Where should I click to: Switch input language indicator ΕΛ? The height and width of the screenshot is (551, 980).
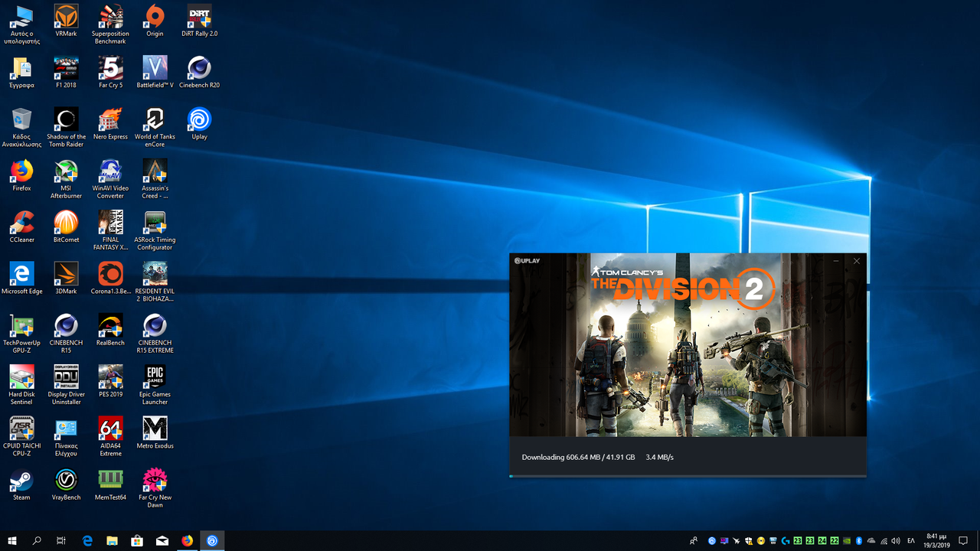coord(911,541)
